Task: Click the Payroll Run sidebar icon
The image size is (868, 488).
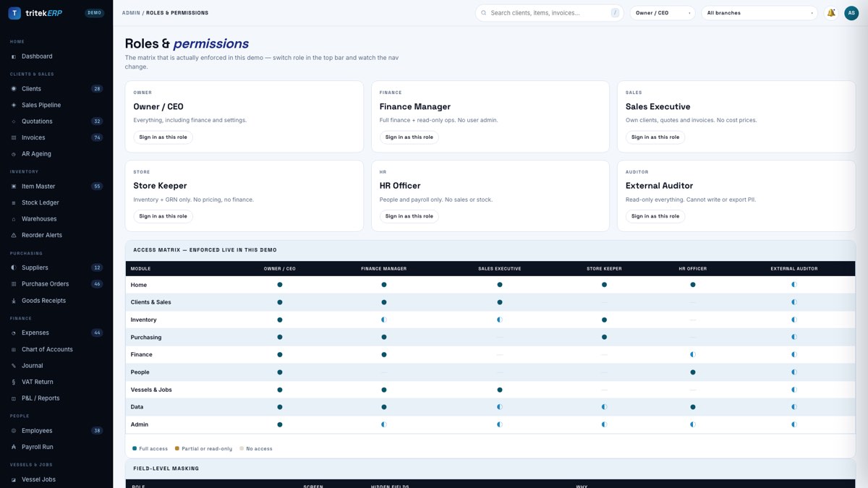Action: 14,447
